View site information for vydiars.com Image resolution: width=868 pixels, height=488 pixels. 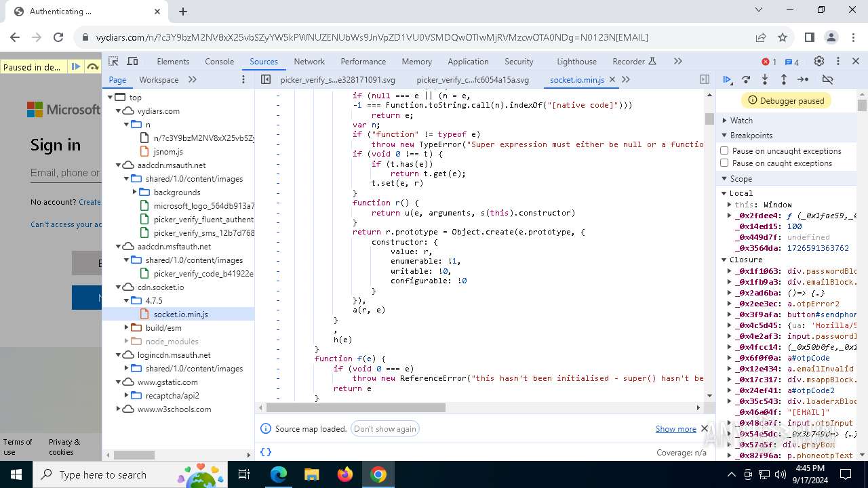85,37
